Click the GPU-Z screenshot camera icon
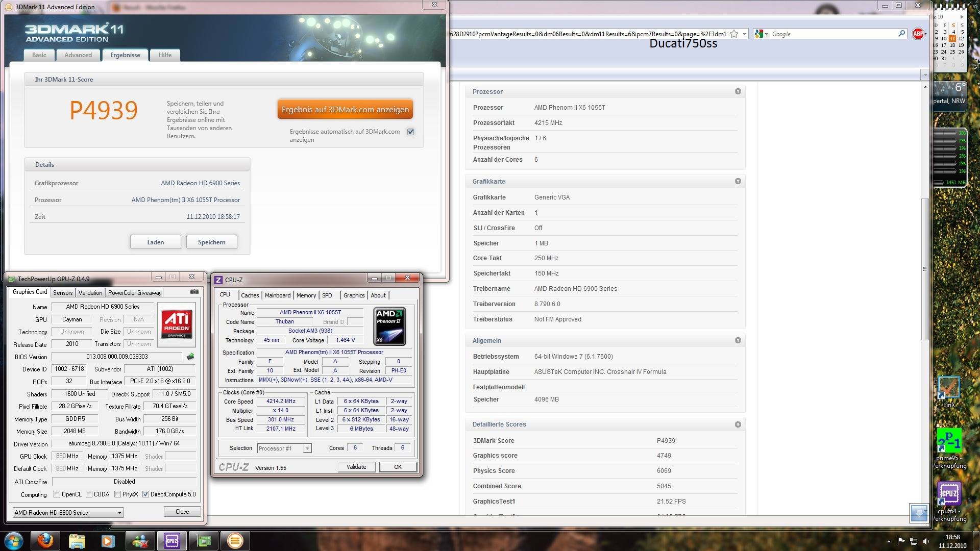980x551 pixels. pos(194,292)
